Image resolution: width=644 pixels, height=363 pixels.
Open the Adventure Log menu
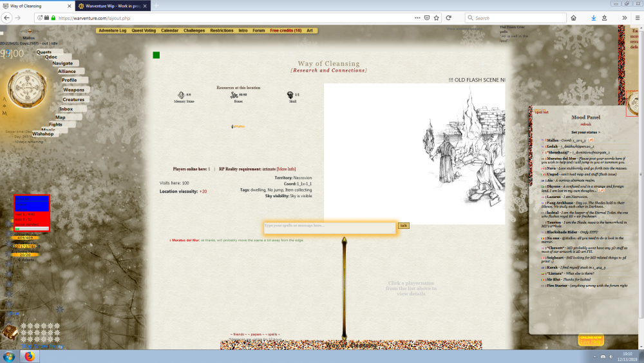[113, 30]
